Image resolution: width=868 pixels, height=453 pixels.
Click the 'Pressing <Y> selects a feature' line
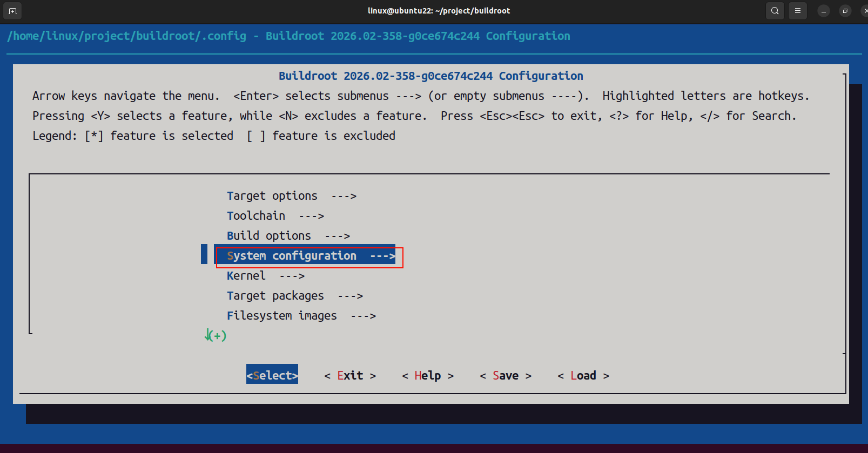coord(414,116)
